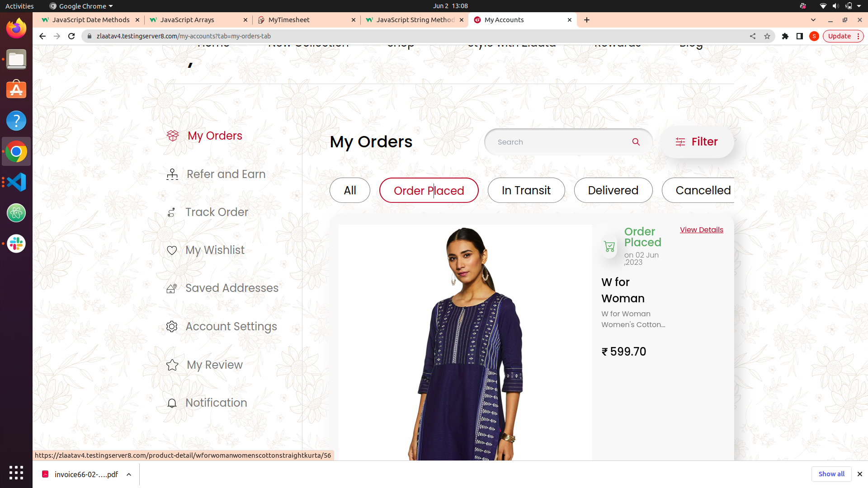Screen dimensions: 868x488
Task: Expand the invoice PDF download menu chevron
Action: 129,474
